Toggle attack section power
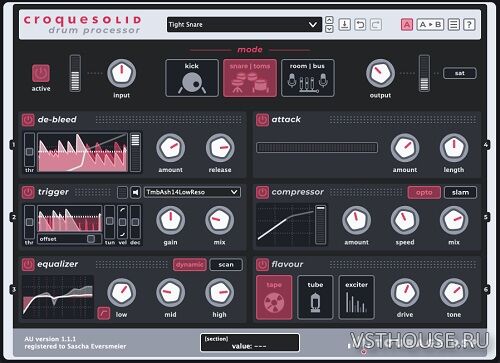 click(262, 120)
